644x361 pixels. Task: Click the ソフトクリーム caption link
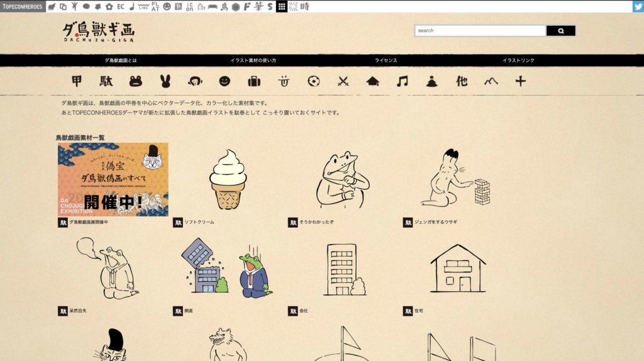pos(199,222)
